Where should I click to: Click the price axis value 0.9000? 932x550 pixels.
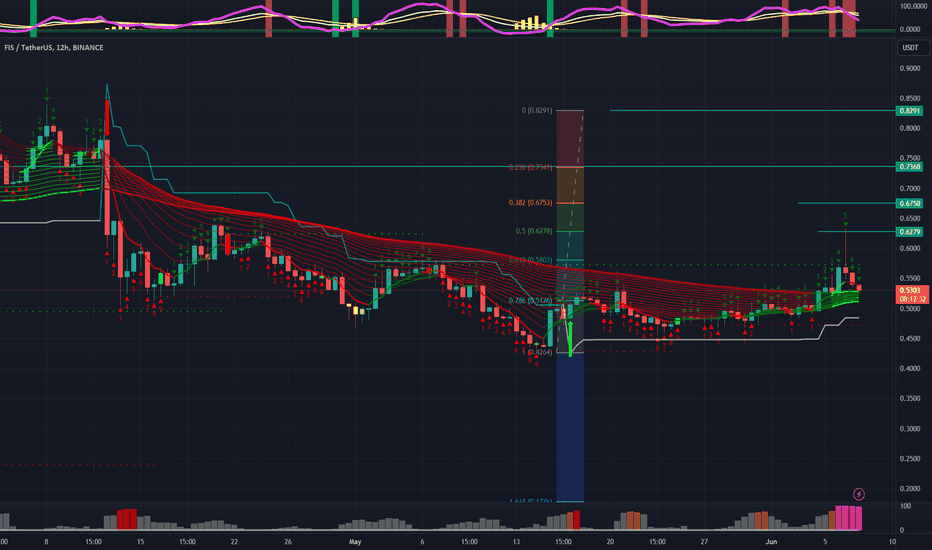pyautogui.click(x=910, y=68)
